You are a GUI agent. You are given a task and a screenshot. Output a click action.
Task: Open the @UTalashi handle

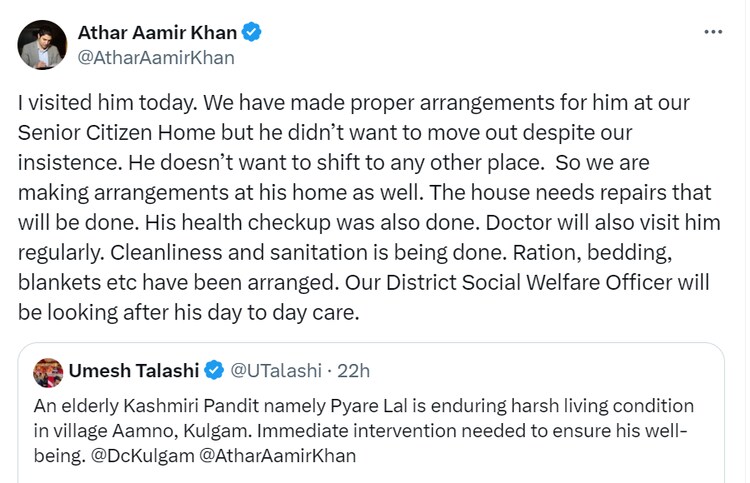pyautogui.click(x=277, y=372)
